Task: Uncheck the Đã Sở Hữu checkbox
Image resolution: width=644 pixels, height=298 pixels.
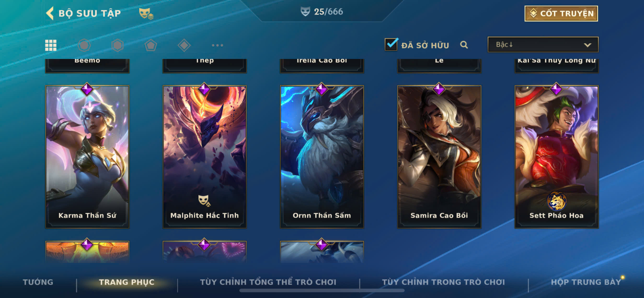Action: click(391, 44)
